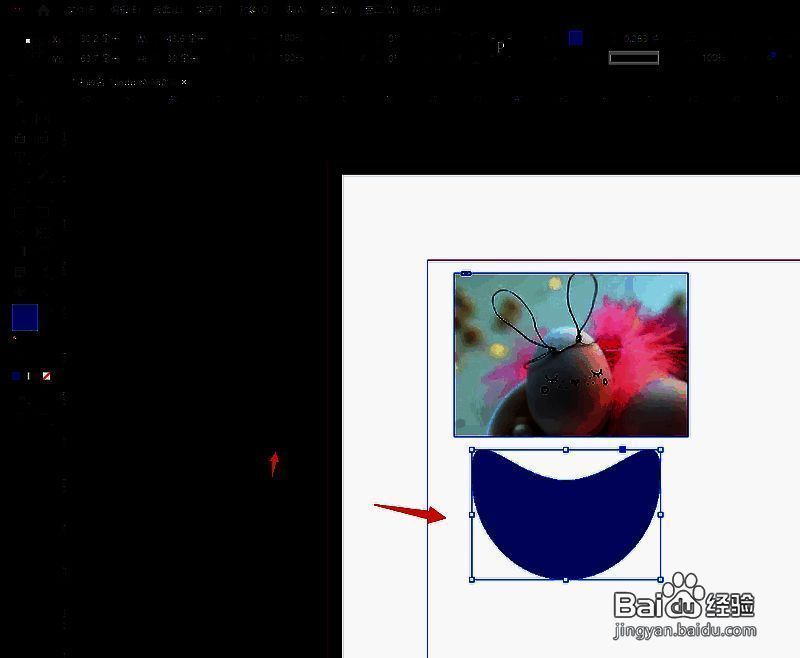Click the dark blue fill swatch in the toolbox

[24, 318]
